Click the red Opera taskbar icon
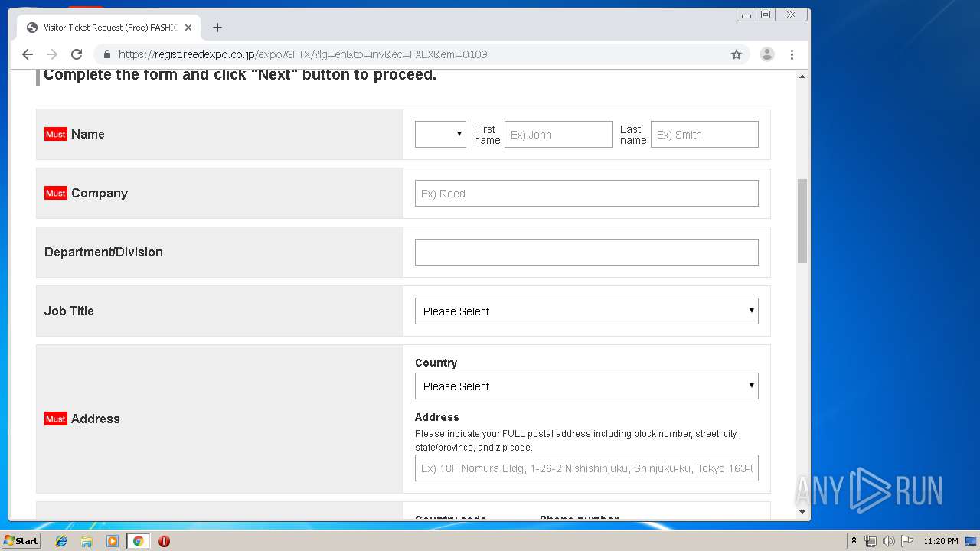The width and height of the screenshot is (980, 551). (x=164, y=541)
